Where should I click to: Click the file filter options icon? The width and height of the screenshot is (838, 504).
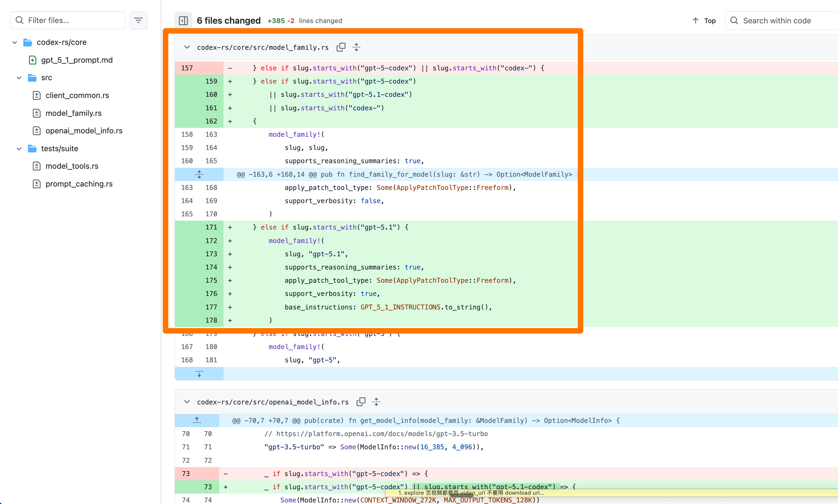[138, 20]
